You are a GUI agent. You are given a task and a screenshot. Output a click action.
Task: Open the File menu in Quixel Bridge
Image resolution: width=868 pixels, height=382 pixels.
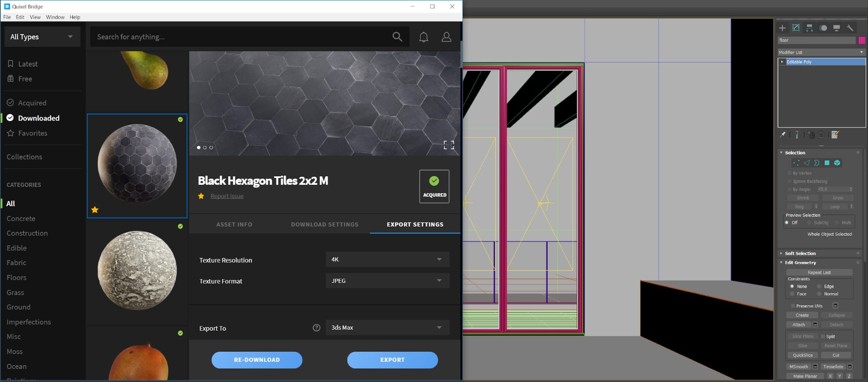7,17
